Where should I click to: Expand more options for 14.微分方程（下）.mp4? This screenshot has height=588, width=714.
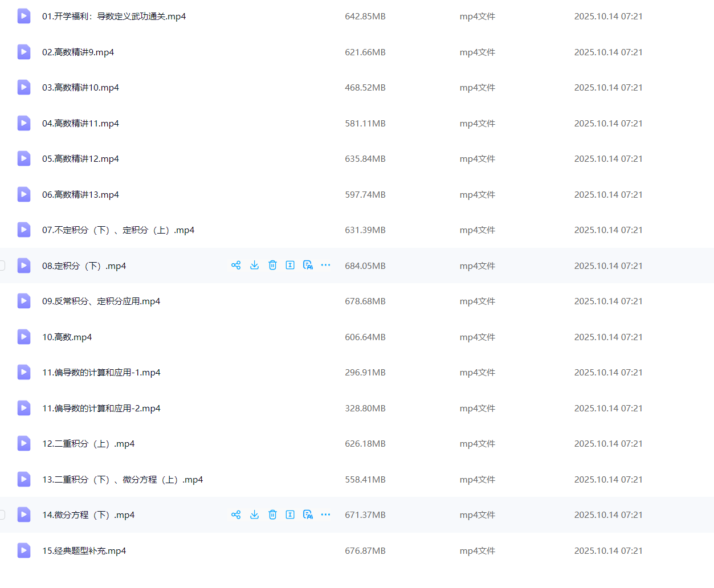click(325, 515)
